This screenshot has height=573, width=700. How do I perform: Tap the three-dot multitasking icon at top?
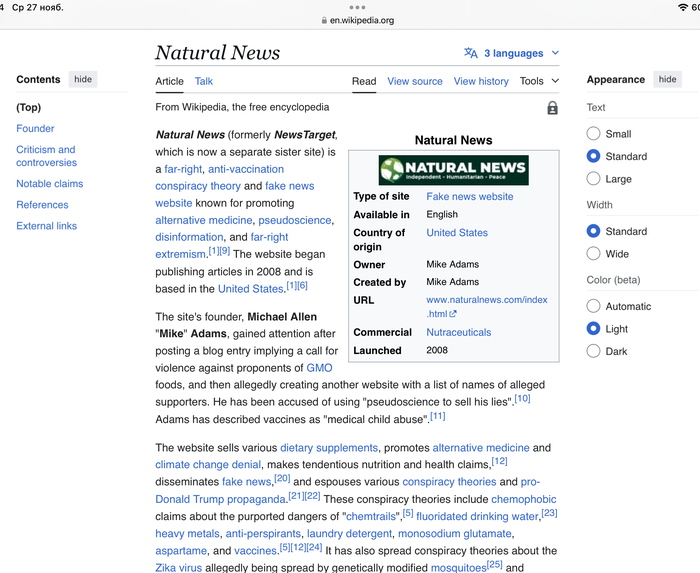click(x=357, y=7)
